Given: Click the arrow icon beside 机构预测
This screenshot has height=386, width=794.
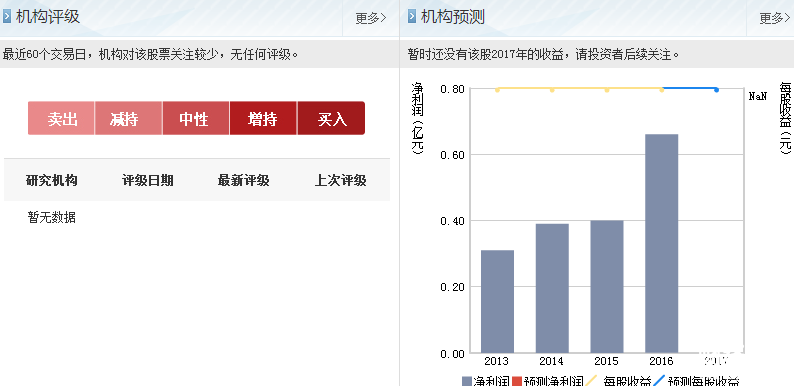Looking at the screenshot, I should (x=412, y=17).
